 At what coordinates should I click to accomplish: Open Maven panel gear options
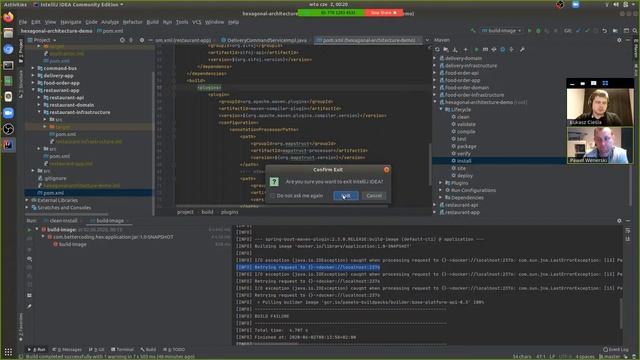[x=619, y=40]
